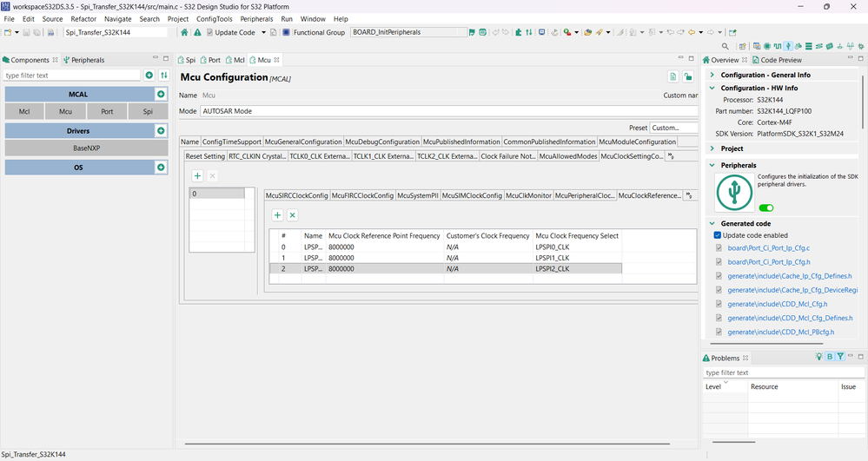Viewport: 868px width, 461px height.
Task: Click the sort arrows icon in Components panel
Action: pos(164,76)
